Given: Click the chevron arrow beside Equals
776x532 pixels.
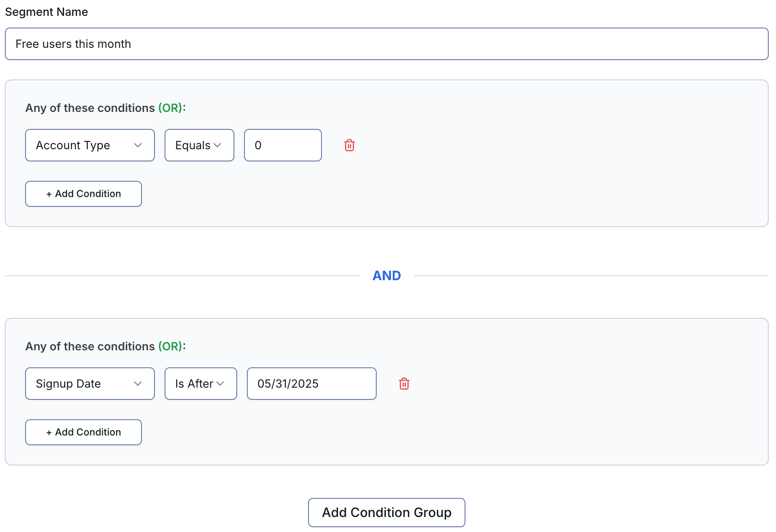Looking at the screenshot, I should pos(218,145).
